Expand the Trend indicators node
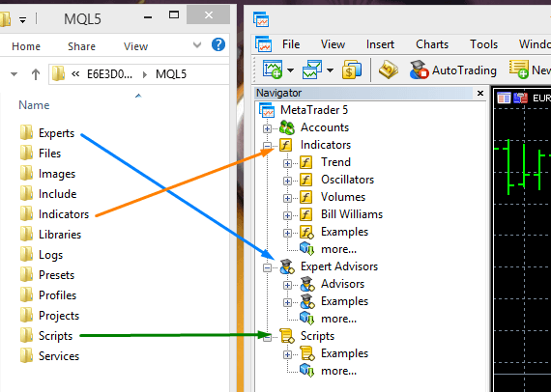This screenshot has width=551, height=392. click(x=287, y=163)
